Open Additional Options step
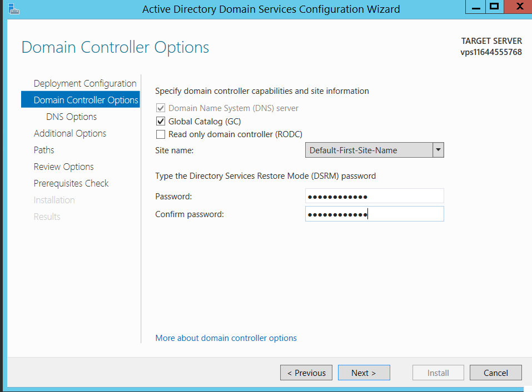Screen dimensions: 532x392 pos(70,133)
